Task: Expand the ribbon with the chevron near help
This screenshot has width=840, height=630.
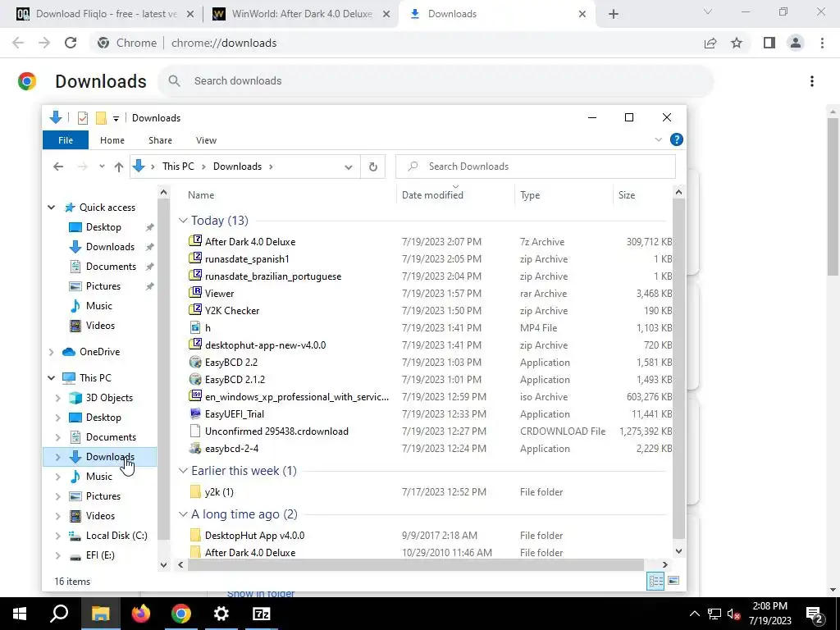Action: click(x=659, y=139)
